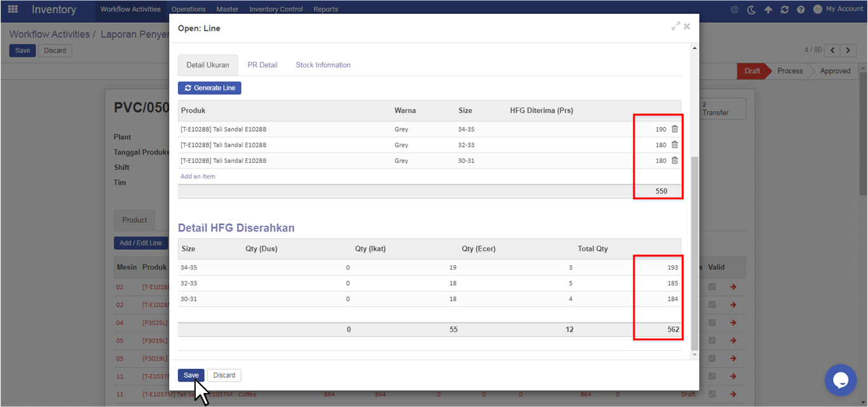
Task: Click the dialog's vertical scrollbar
Action: point(694,254)
